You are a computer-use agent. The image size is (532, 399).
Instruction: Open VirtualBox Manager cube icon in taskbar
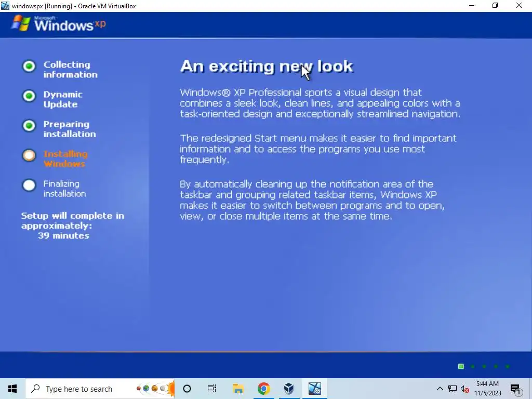[289, 389]
